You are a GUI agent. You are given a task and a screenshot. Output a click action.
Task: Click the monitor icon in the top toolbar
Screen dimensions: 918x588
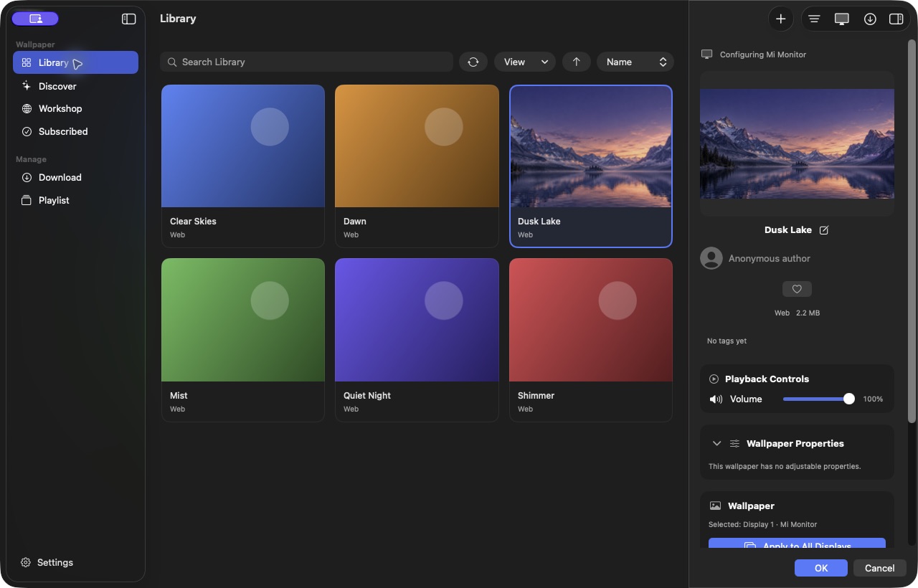[842, 19]
